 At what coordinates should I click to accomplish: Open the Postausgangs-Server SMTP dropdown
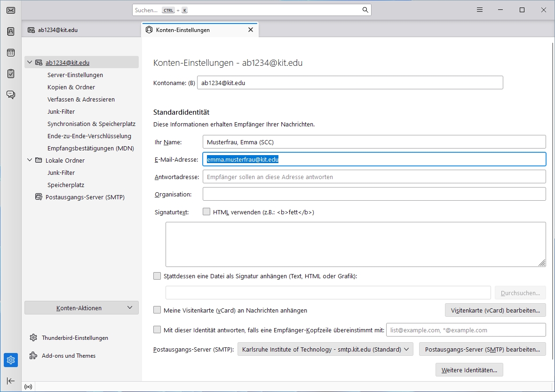(325, 350)
